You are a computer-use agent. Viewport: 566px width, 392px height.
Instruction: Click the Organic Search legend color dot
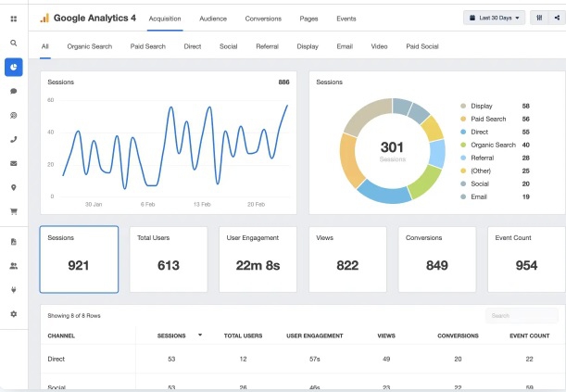[x=463, y=145]
